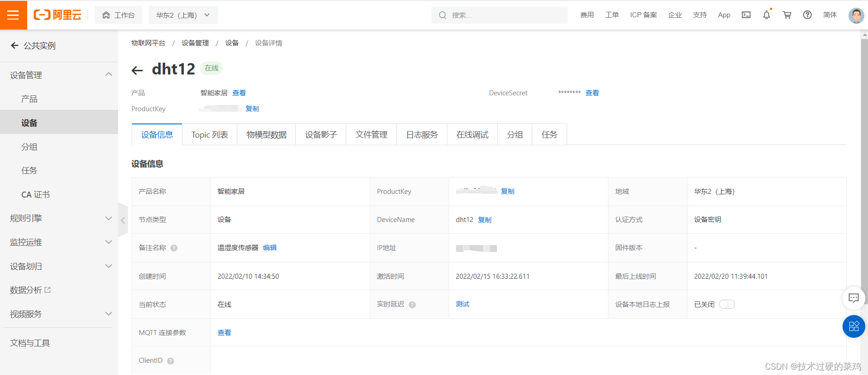868x375 pixels.
Task: Switch to the 物模型数据 tab
Action: pyautogui.click(x=266, y=134)
